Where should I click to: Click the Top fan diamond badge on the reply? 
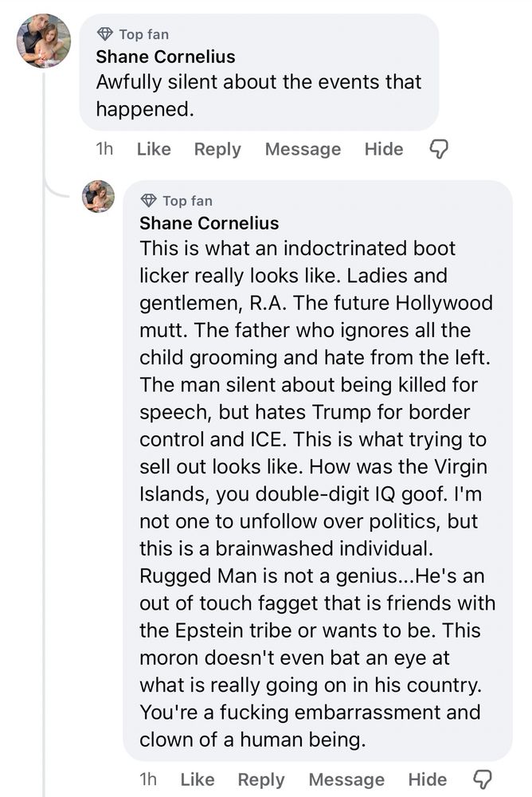click(148, 201)
